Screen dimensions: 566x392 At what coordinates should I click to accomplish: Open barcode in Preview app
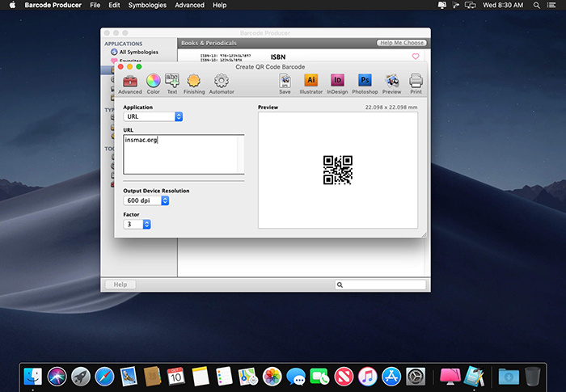(391, 84)
